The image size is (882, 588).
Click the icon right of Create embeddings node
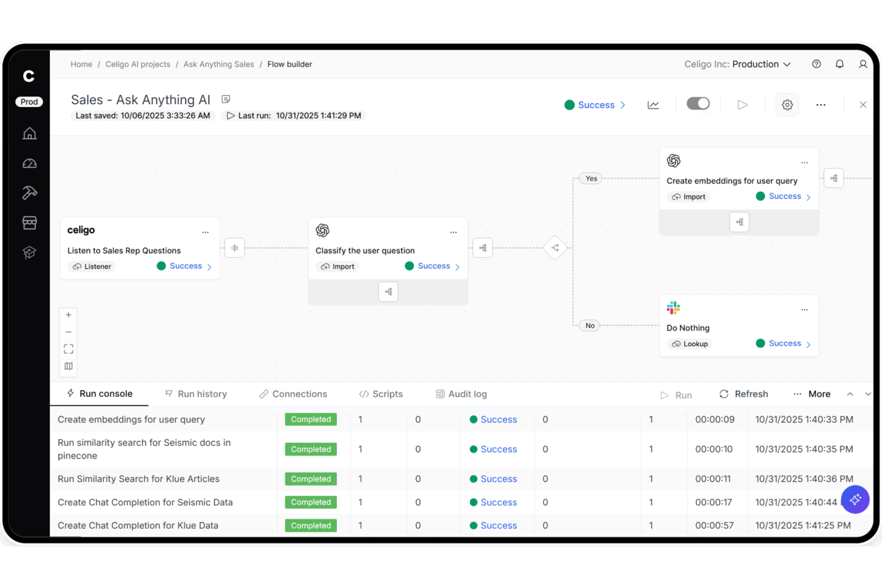834,178
